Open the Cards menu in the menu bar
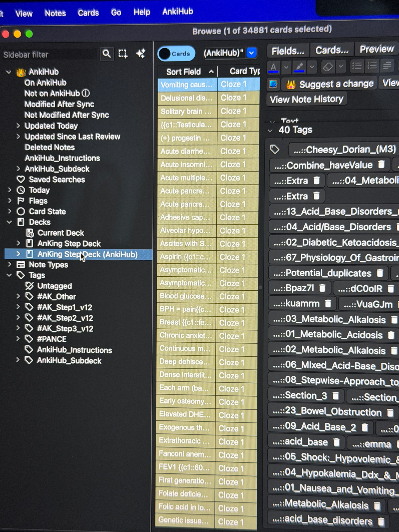Image resolution: width=399 pixels, height=532 pixels. [88, 12]
